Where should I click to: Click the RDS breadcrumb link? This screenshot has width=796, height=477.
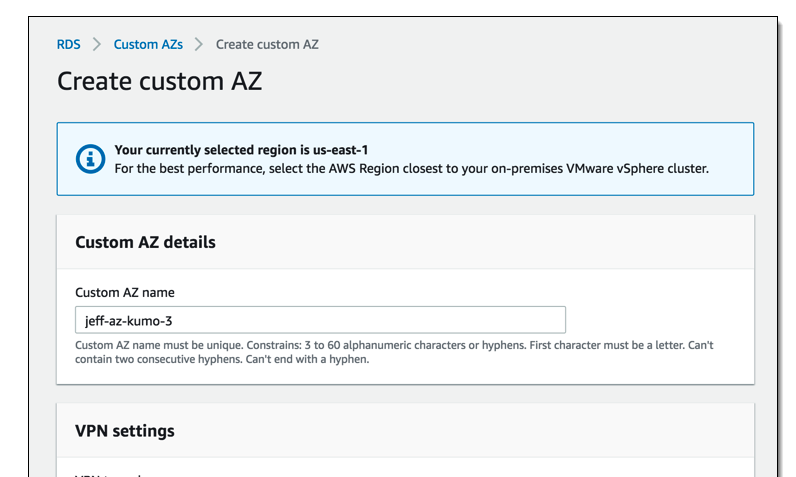tap(68, 44)
